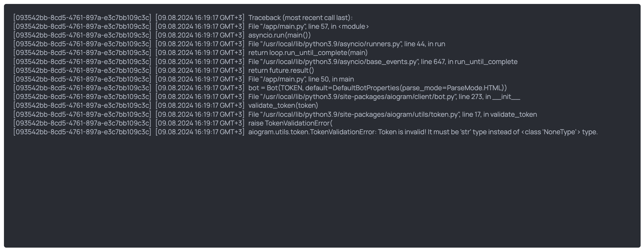644x251 pixels.
Task: Click the empty area below the log output
Action: coord(322,192)
